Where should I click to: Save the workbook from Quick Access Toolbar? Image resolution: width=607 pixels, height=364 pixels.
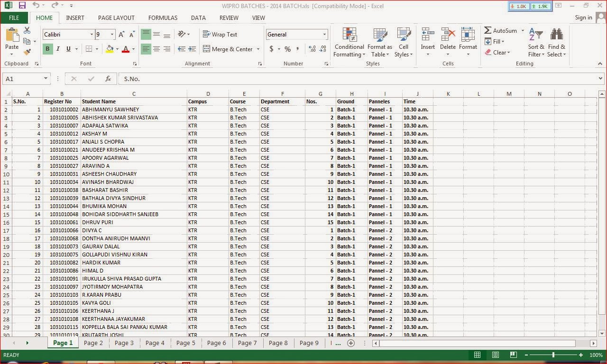(22, 6)
